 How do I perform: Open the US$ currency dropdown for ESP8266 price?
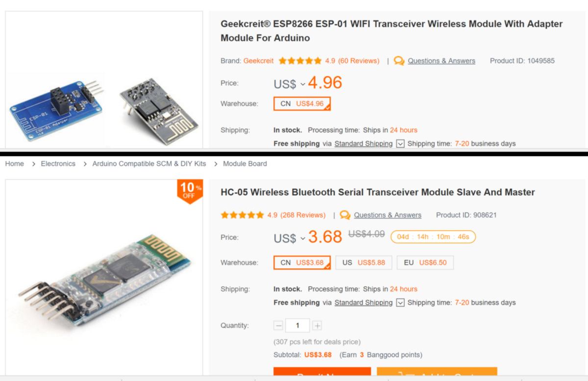coord(303,84)
